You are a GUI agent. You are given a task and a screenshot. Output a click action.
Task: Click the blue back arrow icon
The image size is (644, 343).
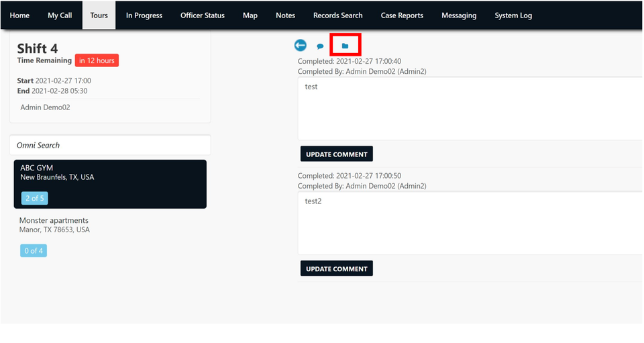[301, 45]
